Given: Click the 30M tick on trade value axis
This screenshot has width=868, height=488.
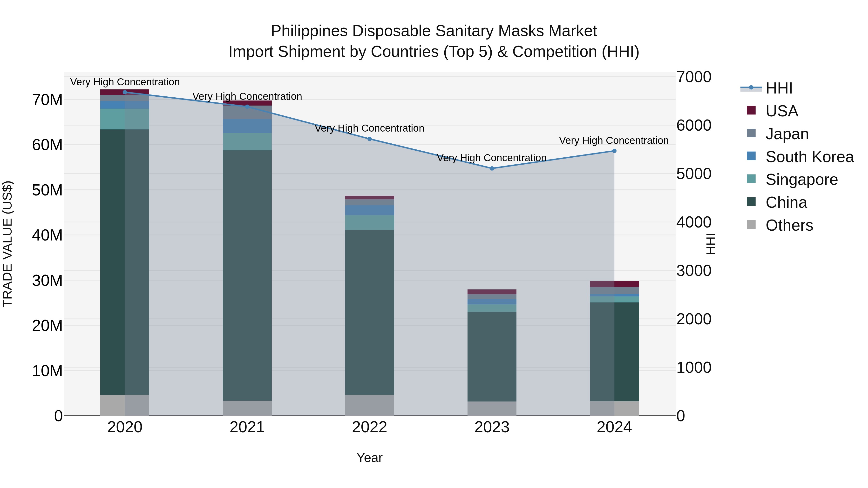Looking at the screenshot, I should [47, 281].
